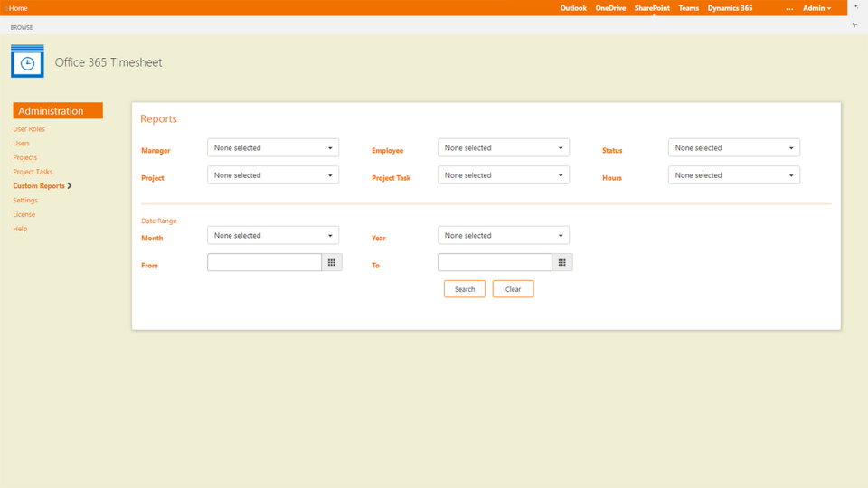
Task: Click the Search button
Action: coord(465,289)
